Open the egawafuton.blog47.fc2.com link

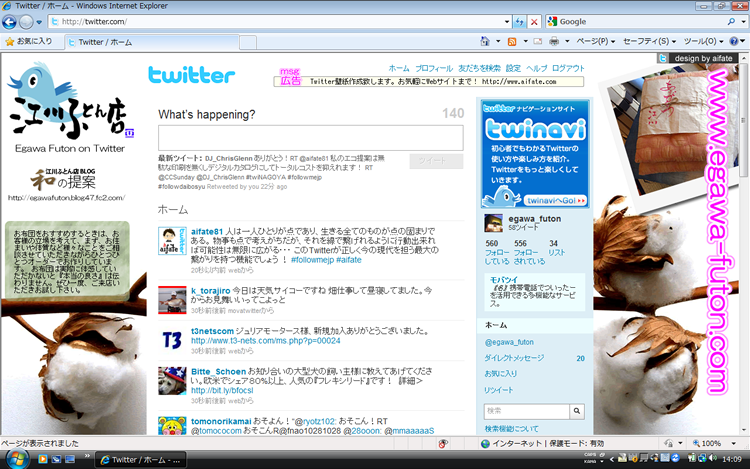66,197
